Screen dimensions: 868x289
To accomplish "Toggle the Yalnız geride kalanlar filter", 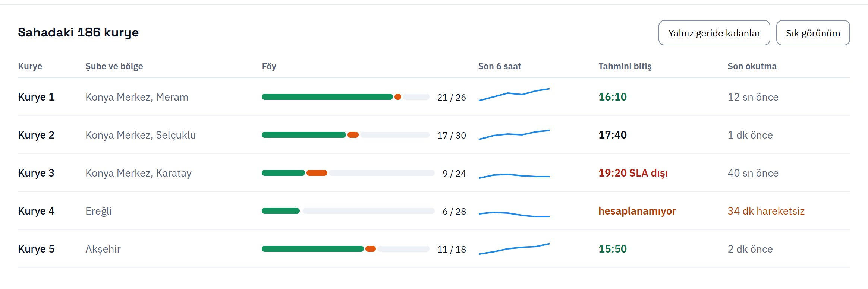I will click(714, 33).
